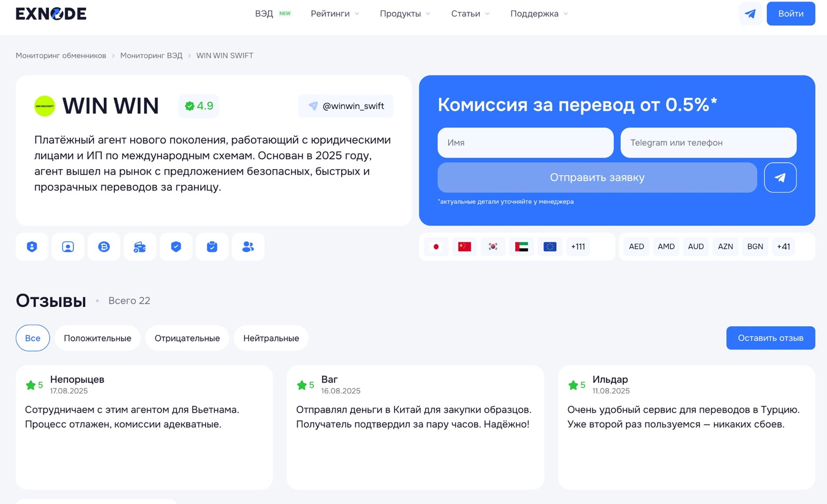Click Оставить отзыв button
Viewport: 827px width, 504px height.
pos(770,338)
